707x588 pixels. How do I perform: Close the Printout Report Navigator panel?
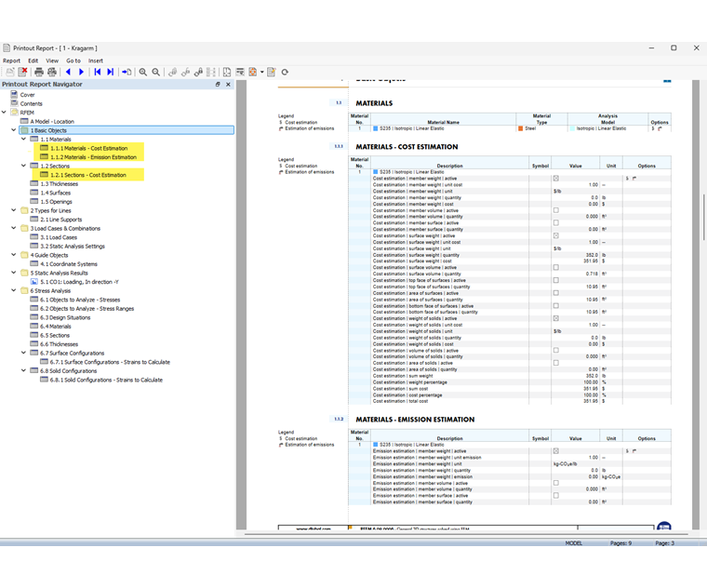point(228,85)
